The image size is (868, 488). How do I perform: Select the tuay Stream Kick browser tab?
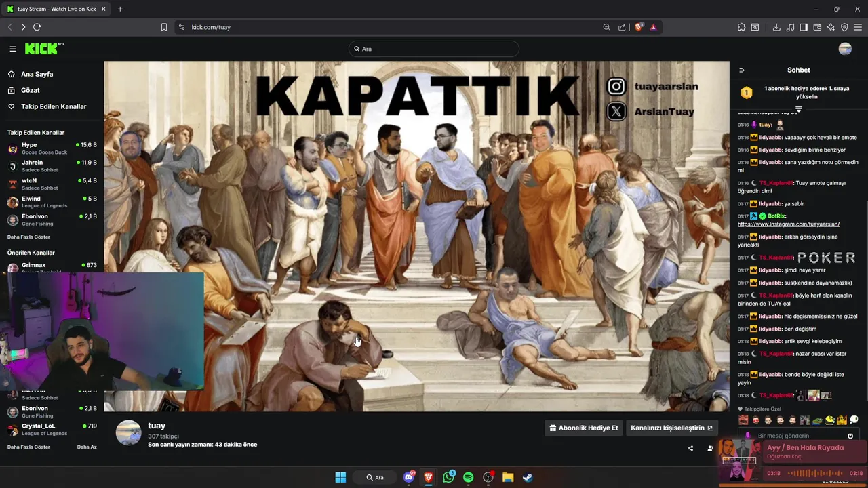(x=56, y=9)
